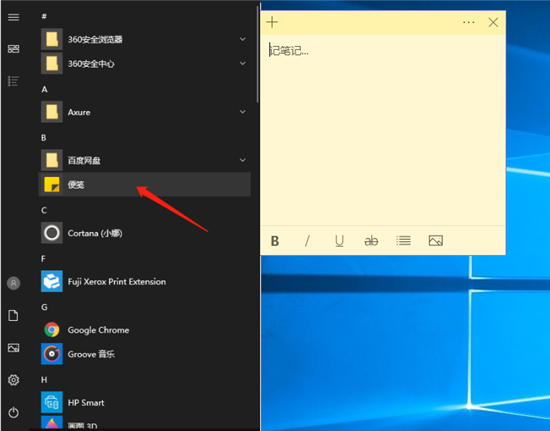Click the C section letter header
This screenshot has width=550, height=431.
[x=44, y=210]
